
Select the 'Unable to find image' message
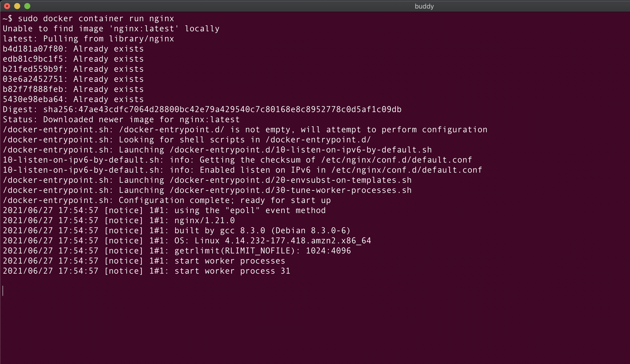tap(111, 28)
